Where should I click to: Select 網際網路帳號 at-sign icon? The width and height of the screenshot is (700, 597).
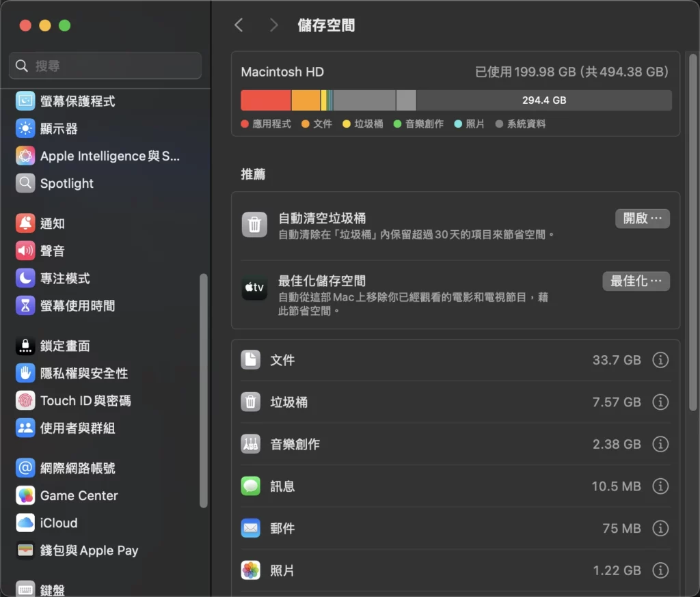tap(25, 468)
